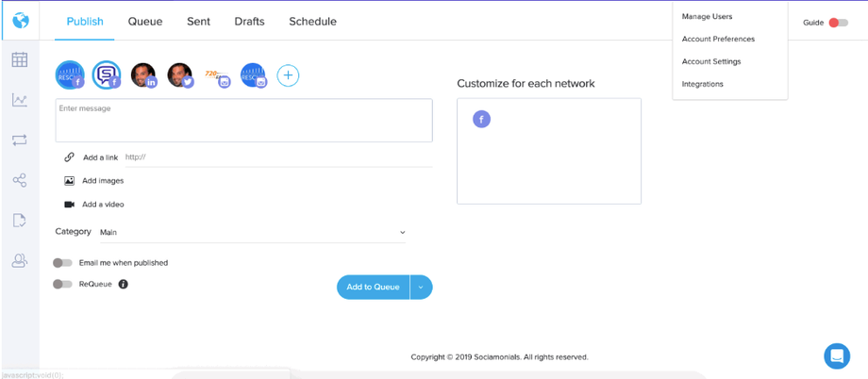Click the share nodes sidebar icon

click(x=19, y=180)
